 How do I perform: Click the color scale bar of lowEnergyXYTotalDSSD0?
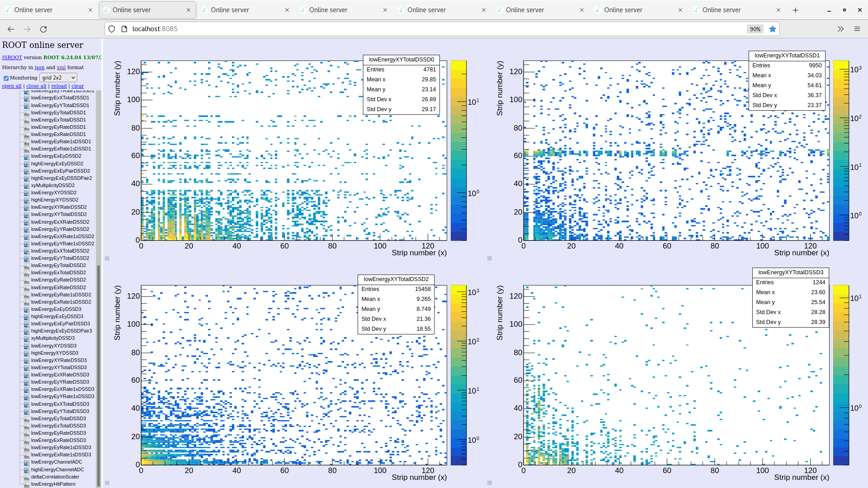pos(459,149)
